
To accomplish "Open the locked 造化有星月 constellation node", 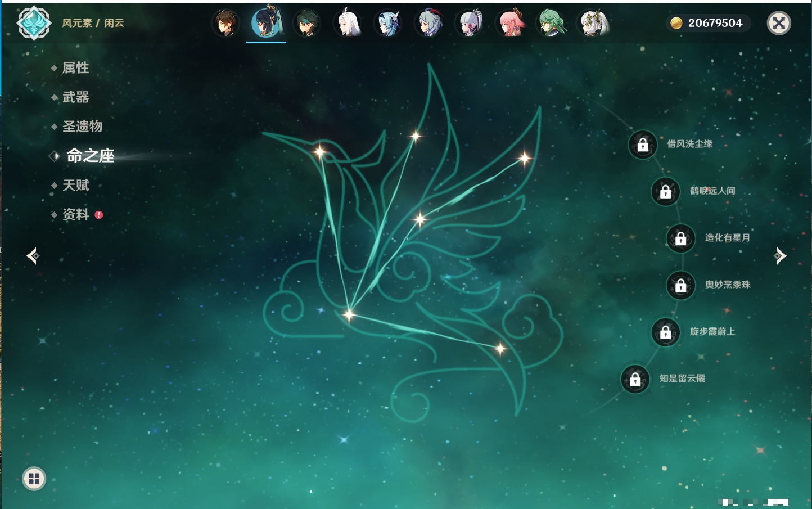I will [x=681, y=238].
